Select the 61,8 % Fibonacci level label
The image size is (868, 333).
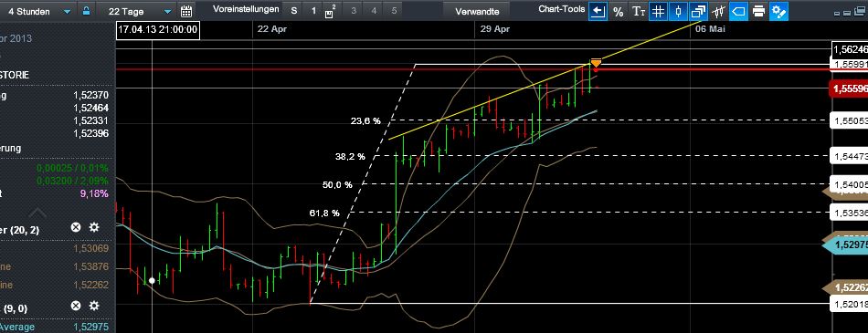(x=324, y=213)
